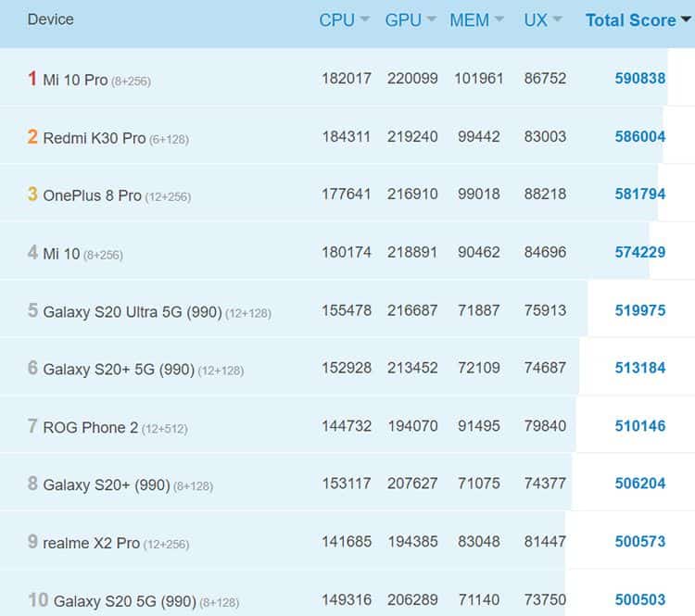Click the rank 1 number badge

pyautogui.click(x=32, y=79)
